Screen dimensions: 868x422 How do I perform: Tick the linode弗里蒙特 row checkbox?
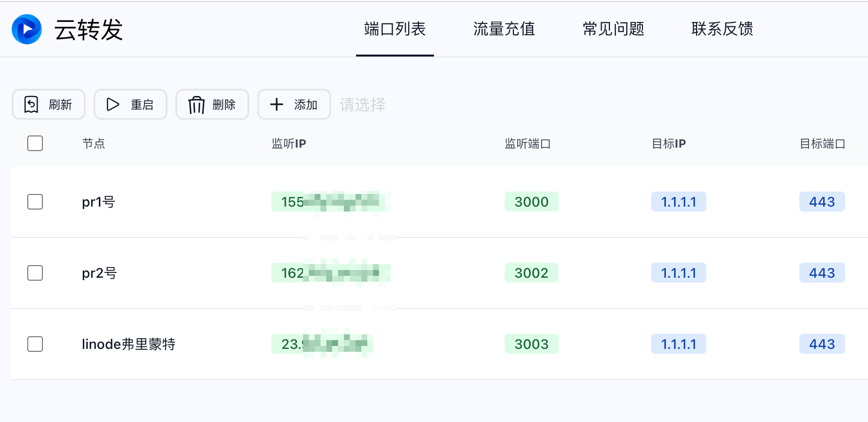[x=35, y=344]
